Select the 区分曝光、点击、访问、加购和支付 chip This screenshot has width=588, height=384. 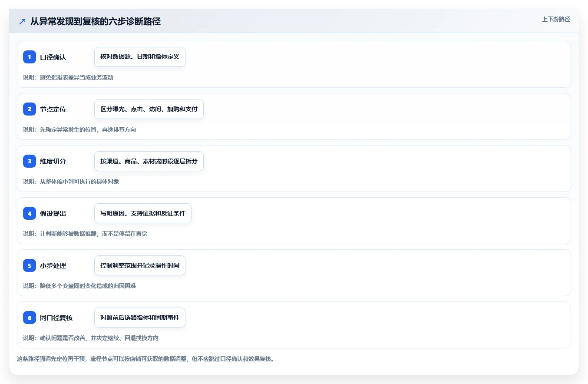149,109
